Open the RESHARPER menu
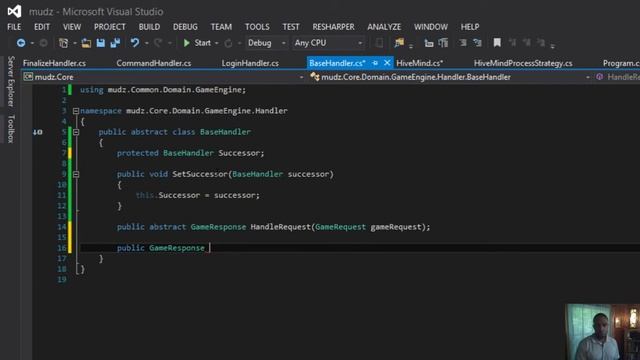The height and width of the screenshot is (360, 640). 333,27
